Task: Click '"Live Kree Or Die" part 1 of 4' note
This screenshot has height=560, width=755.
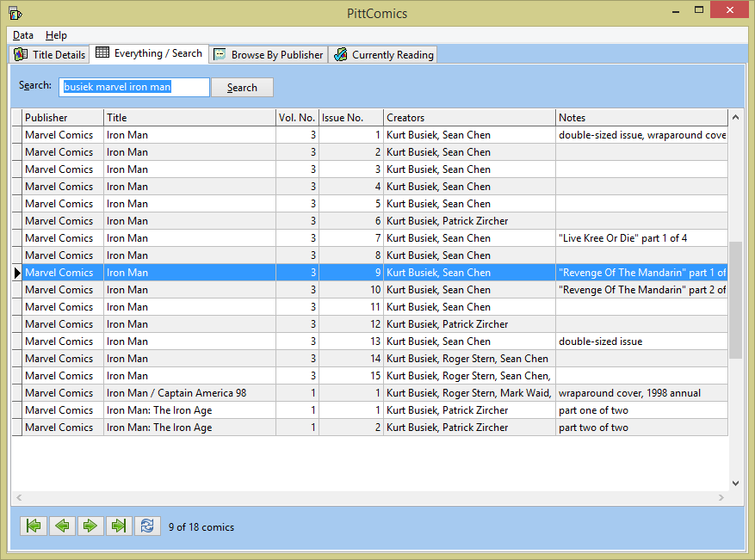Action: [x=641, y=238]
